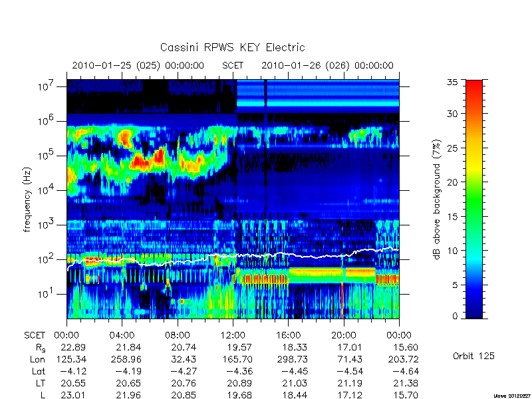Click the 10^3 frequency tick label
The width and height of the screenshot is (532, 399).
tap(46, 224)
